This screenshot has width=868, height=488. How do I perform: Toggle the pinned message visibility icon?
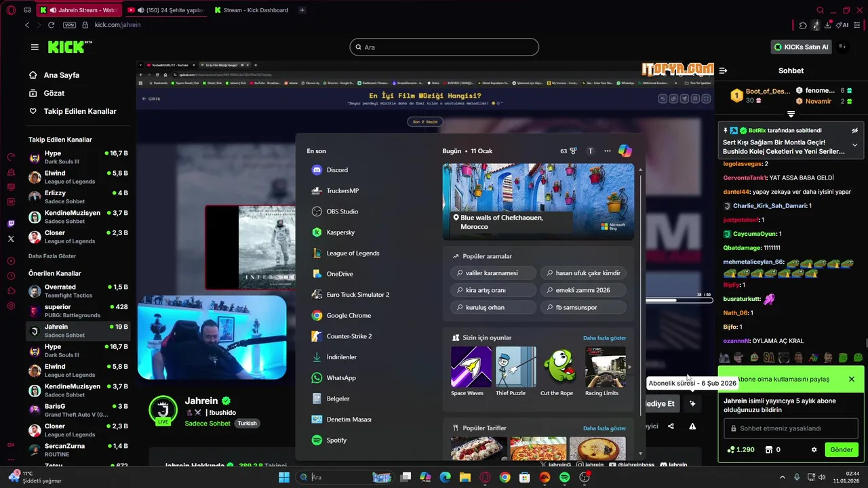854,130
